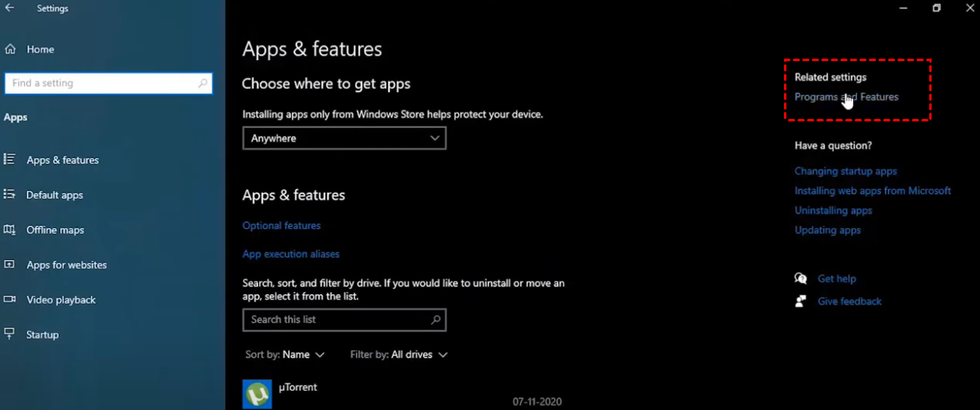Click the Give feedback link
The width and height of the screenshot is (980, 410).
point(849,301)
